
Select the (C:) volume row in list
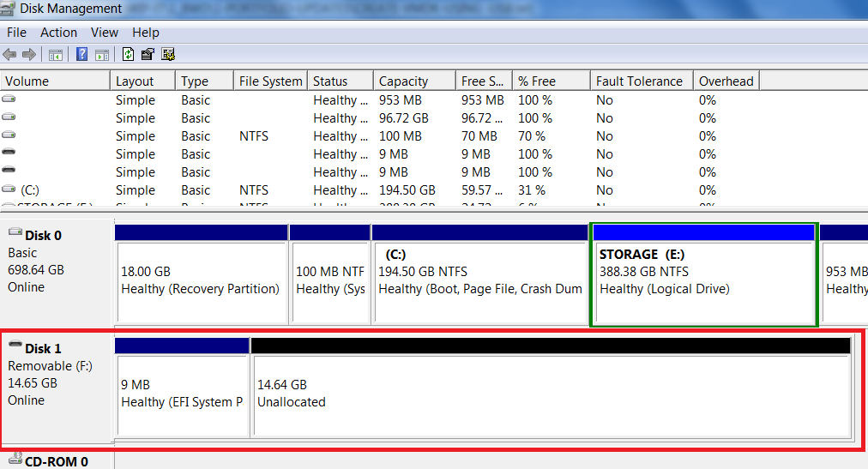click(x=30, y=190)
